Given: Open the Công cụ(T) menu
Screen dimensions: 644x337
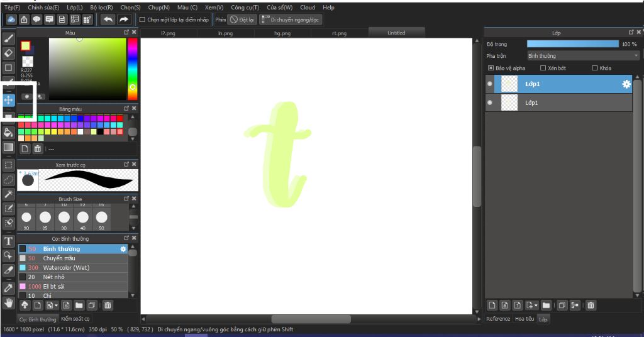Looking at the screenshot, I should pyautogui.click(x=245, y=8).
